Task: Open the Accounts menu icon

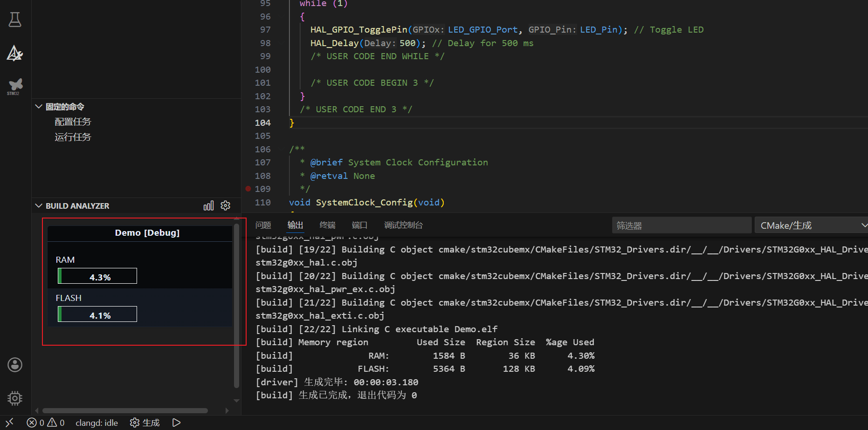Action: coord(15,365)
